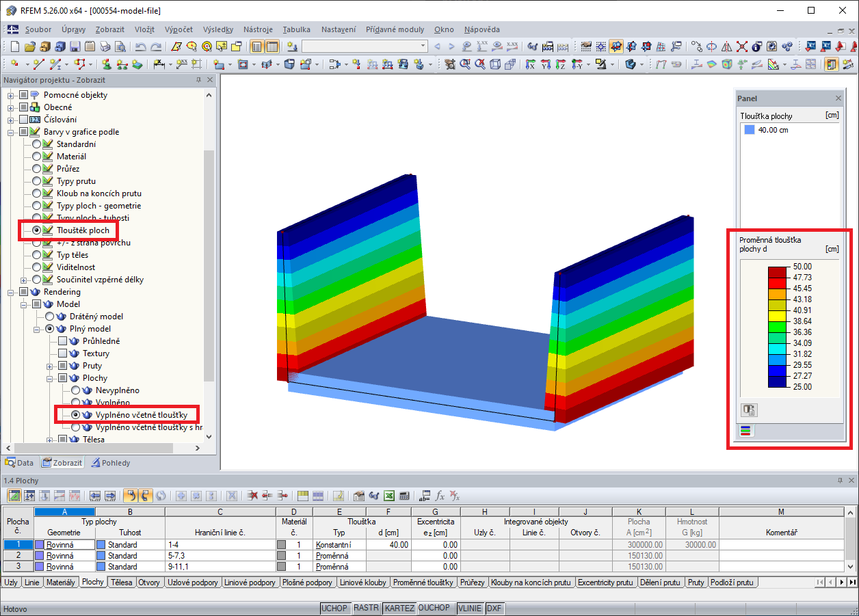Click the binoculars find icon in table toolbar

[373, 495]
